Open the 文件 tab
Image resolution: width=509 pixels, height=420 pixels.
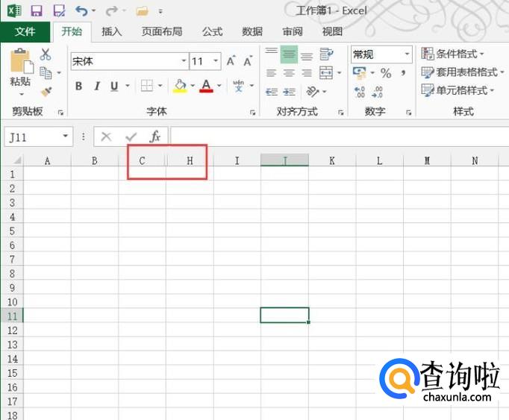(25, 32)
